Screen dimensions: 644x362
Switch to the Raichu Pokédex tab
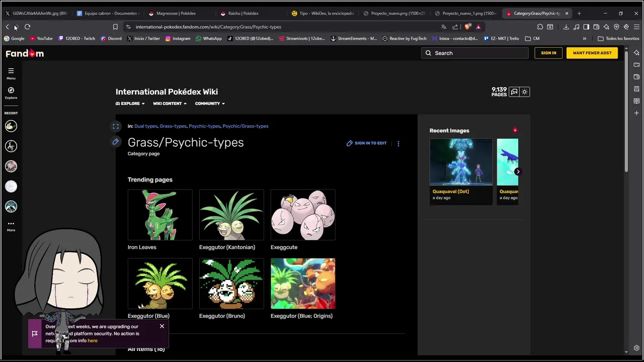(243, 14)
